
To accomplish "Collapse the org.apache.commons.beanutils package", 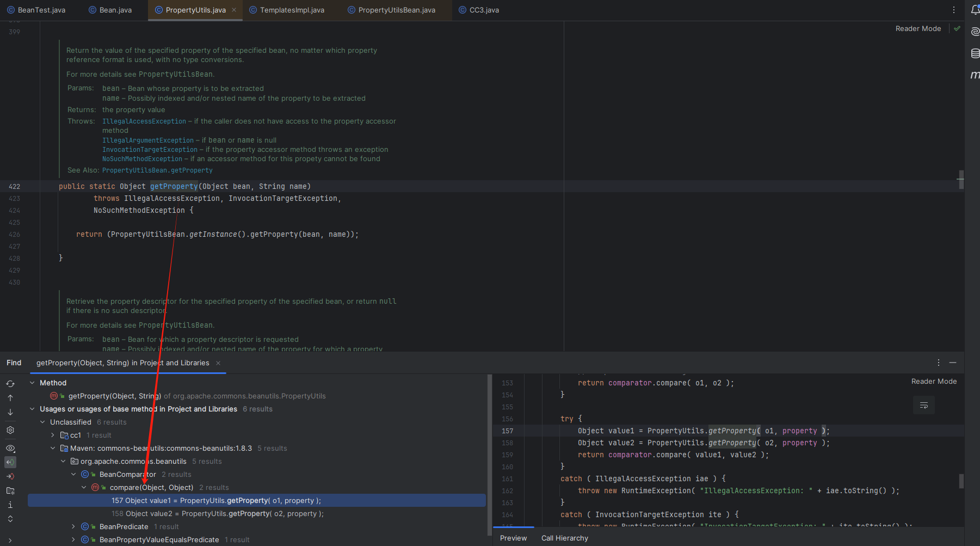I will (63, 462).
